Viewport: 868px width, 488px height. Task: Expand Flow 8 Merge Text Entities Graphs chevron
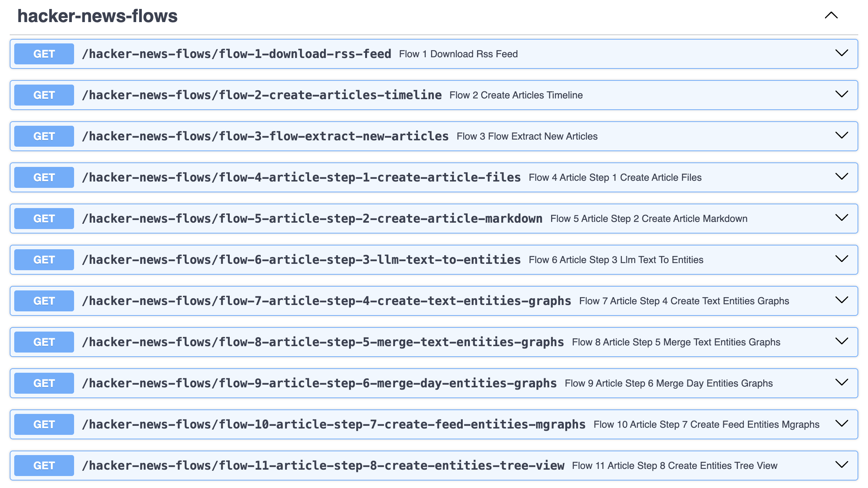click(x=841, y=341)
